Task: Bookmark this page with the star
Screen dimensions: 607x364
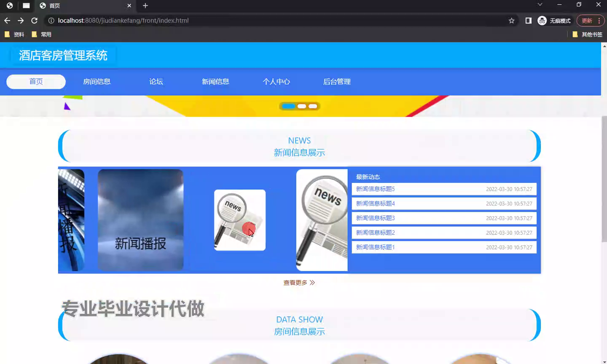Action: click(x=512, y=21)
